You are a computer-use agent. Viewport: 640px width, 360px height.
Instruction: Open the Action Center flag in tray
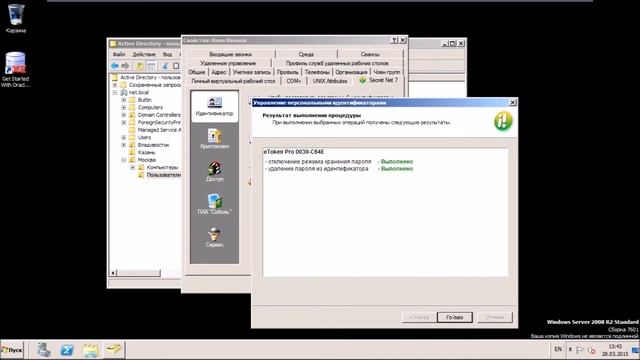[580, 350]
